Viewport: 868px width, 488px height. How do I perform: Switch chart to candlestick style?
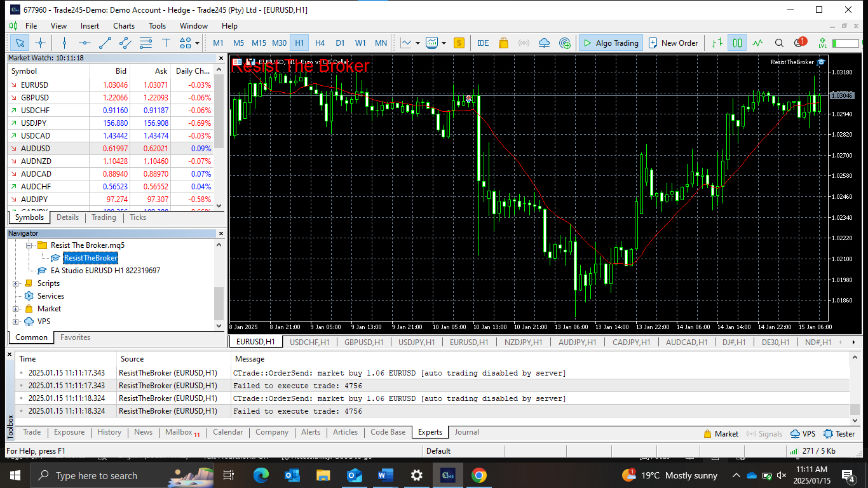pos(737,43)
